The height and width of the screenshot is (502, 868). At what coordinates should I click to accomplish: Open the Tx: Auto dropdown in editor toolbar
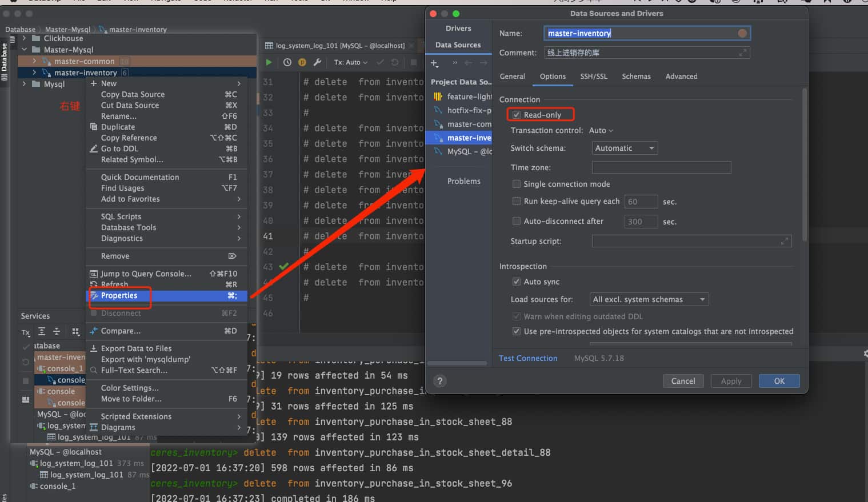pyautogui.click(x=351, y=62)
